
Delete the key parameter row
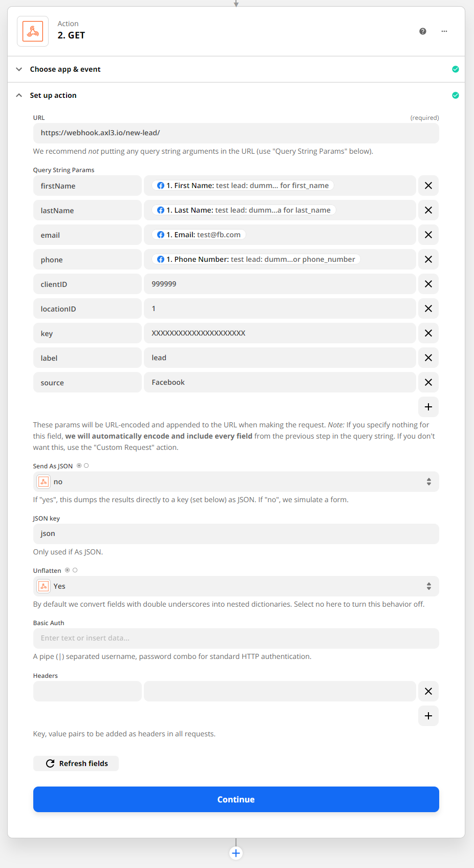428,333
